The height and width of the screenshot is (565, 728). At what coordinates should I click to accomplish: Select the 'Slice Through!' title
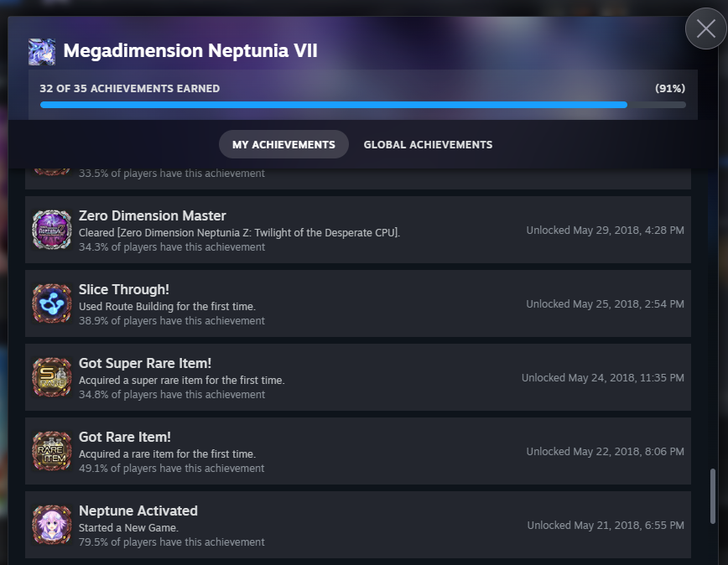click(x=124, y=289)
